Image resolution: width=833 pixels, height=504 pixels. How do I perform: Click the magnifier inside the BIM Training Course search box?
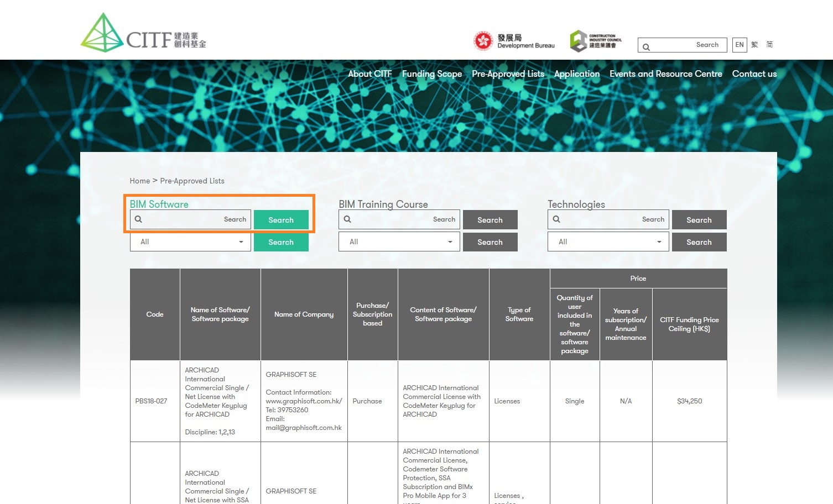[347, 219]
